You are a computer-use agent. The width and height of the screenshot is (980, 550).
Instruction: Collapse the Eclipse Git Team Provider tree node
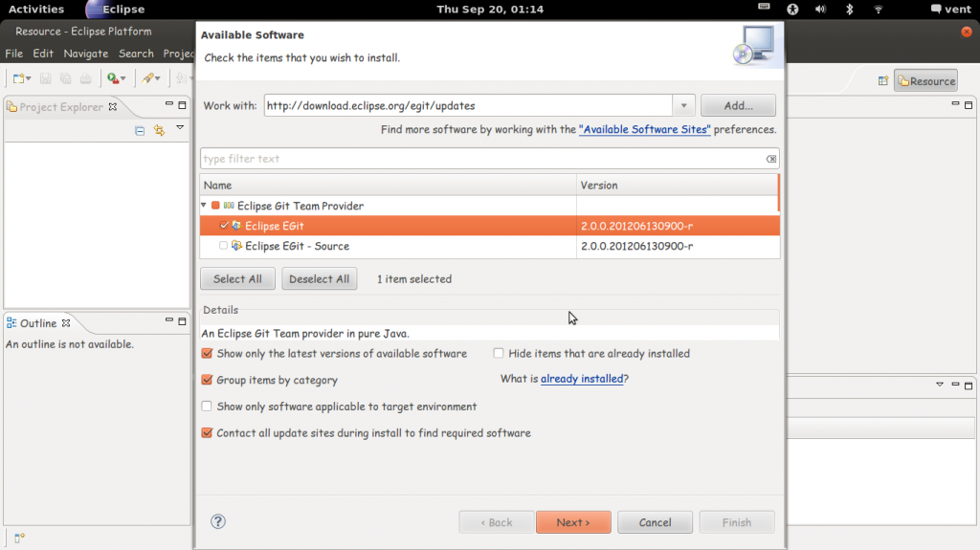pos(204,205)
